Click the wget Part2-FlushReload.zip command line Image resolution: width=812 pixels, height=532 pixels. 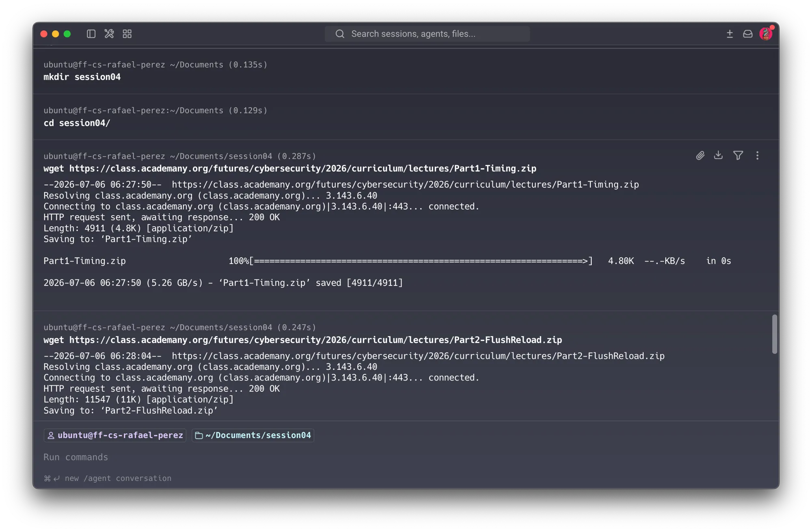(303, 340)
